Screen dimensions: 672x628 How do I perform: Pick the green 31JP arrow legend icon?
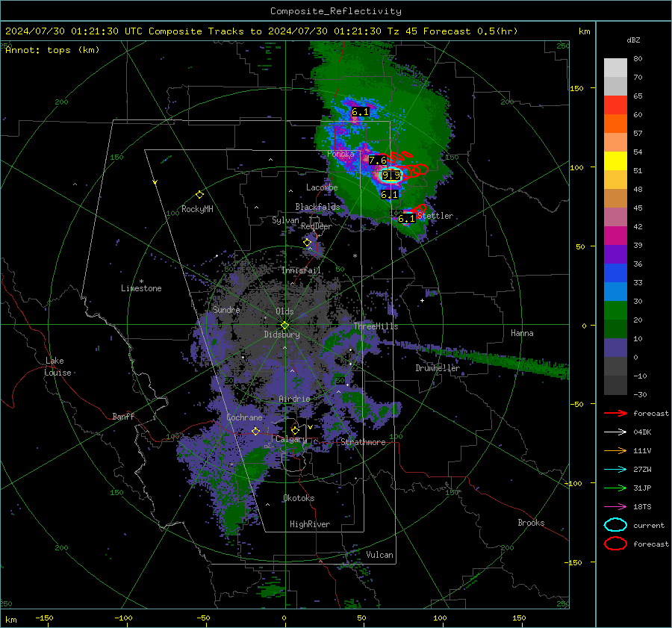[x=615, y=488]
